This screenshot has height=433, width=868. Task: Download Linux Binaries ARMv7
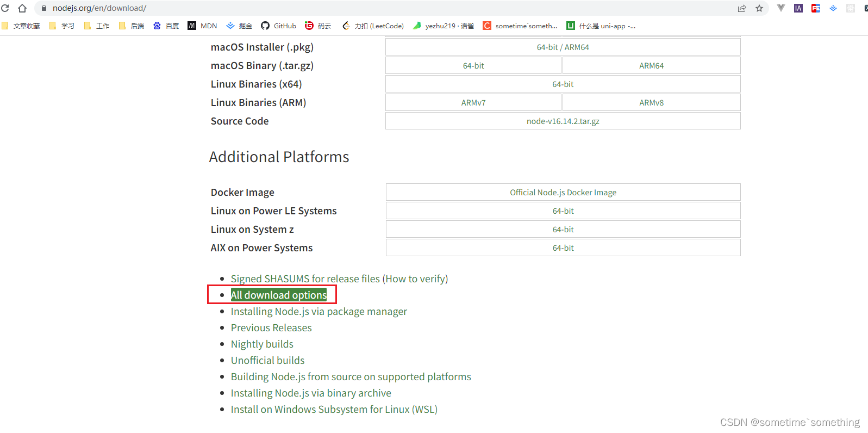(x=473, y=103)
